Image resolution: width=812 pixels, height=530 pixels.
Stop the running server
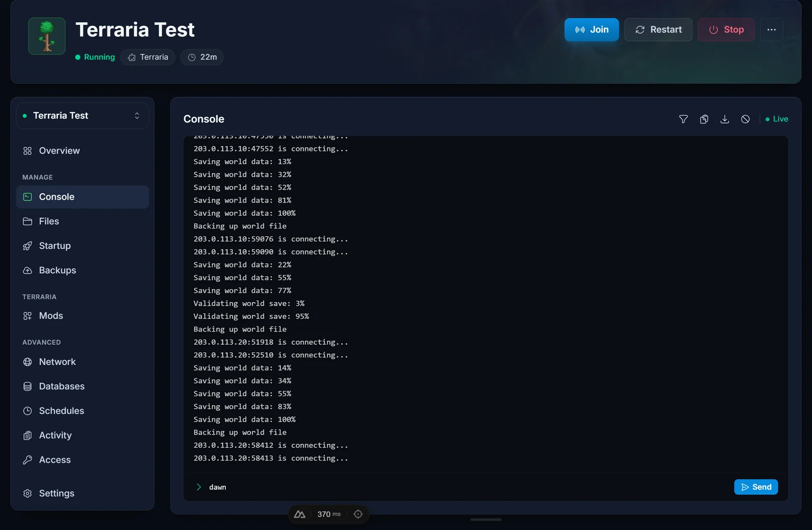(726, 29)
